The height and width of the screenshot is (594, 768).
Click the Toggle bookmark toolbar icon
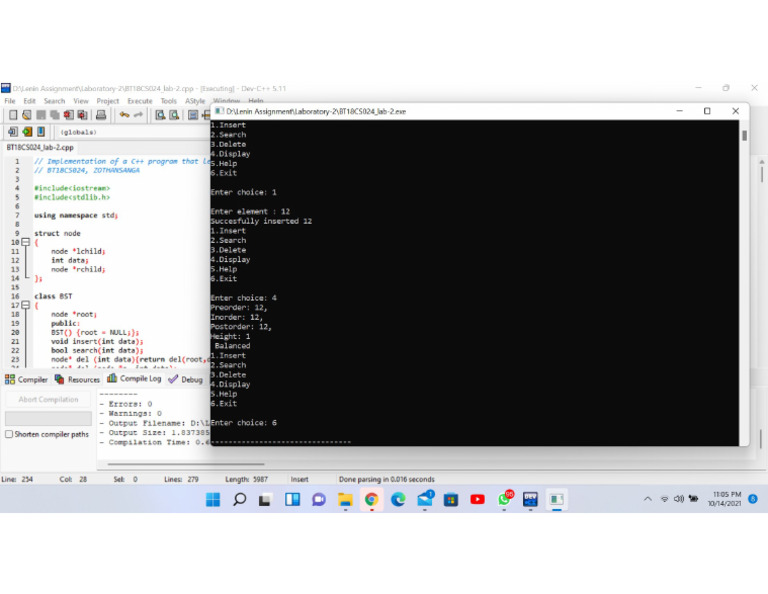pos(193,115)
